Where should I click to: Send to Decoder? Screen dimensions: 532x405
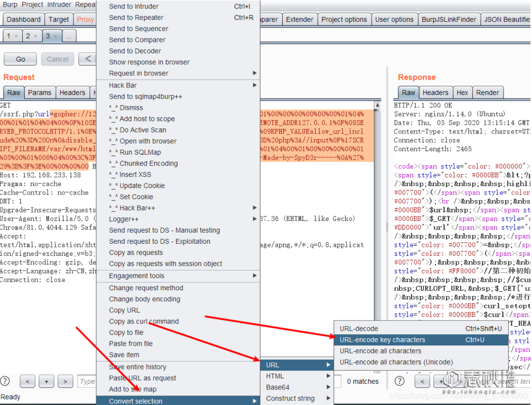point(178,51)
